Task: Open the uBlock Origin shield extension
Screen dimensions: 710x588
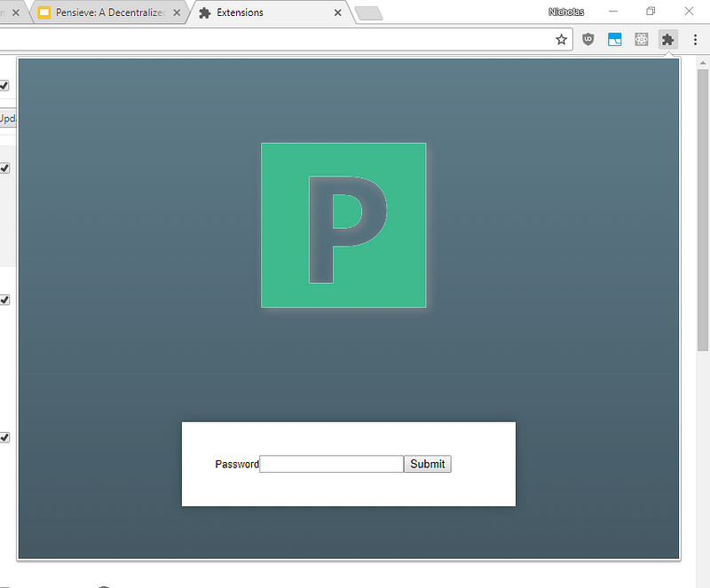Action: pyautogui.click(x=588, y=39)
